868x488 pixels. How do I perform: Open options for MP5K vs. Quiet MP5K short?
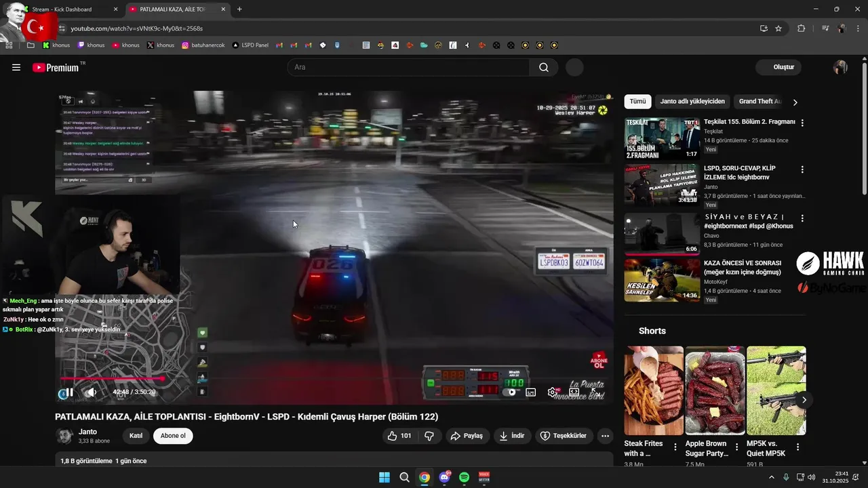[797, 447]
